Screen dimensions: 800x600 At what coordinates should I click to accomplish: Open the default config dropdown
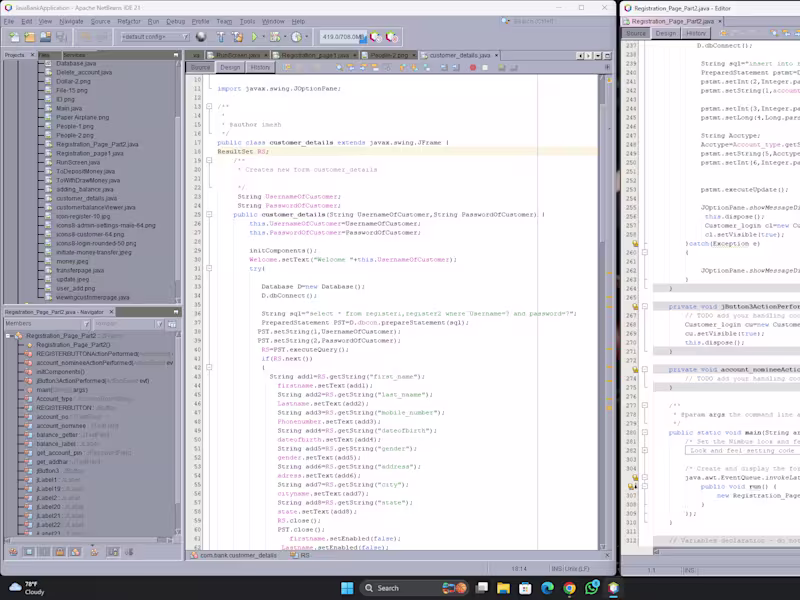pyautogui.click(x=155, y=37)
